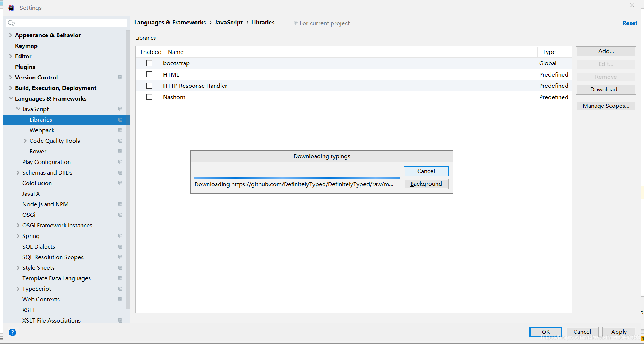Image resolution: width=644 pixels, height=344 pixels.
Task: Expand Build, Execution, Deployment section
Action: pos(11,88)
